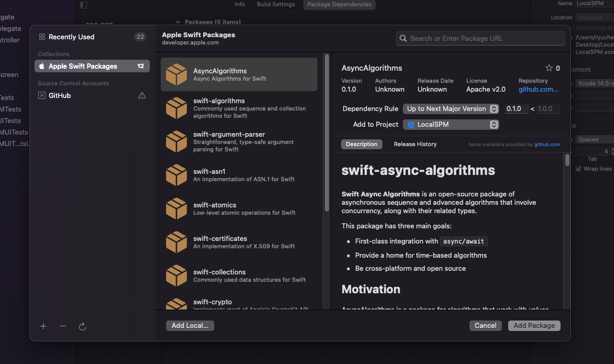
Task: Click the swift-asn1 package box icon
Action: (176, 175)
